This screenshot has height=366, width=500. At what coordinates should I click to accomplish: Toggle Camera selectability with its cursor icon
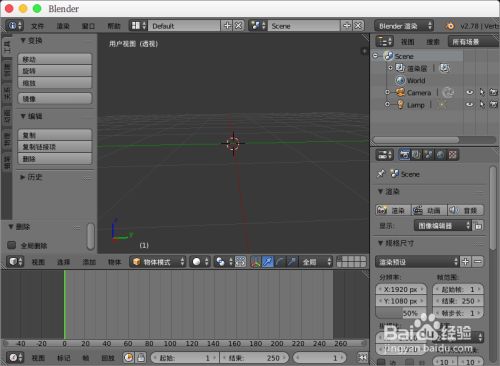(482, 92)
